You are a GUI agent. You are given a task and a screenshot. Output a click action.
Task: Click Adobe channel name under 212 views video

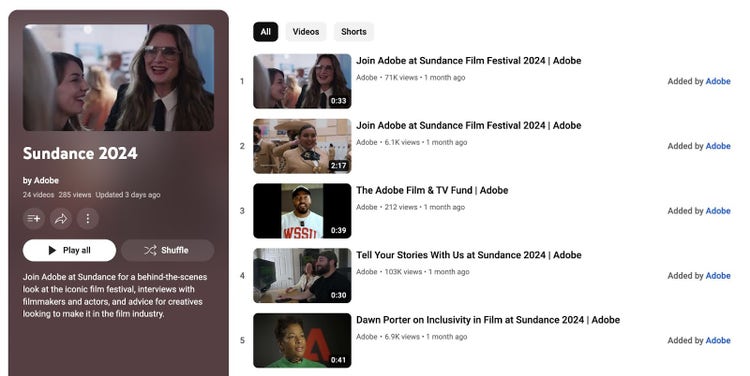click(x=366, y=207)
